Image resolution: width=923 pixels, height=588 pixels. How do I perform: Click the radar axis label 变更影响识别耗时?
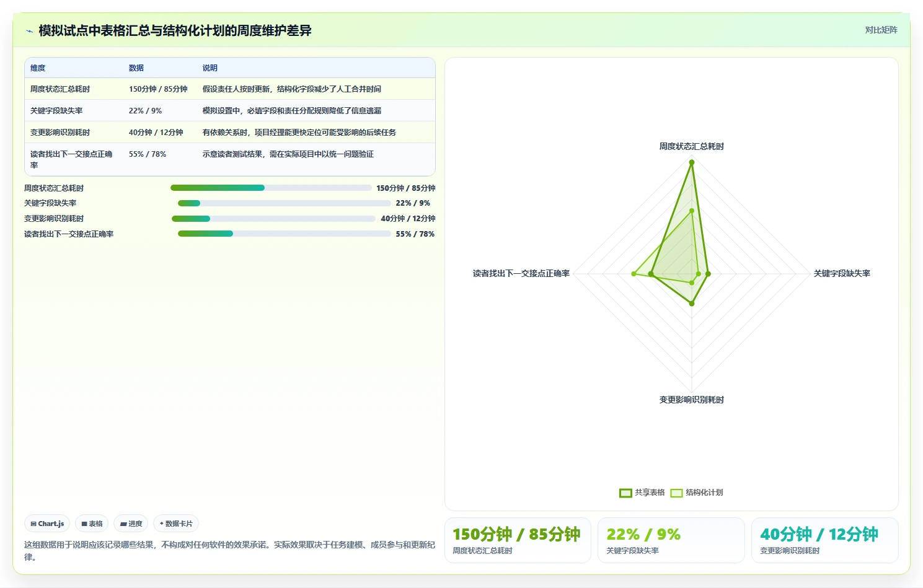(692, 400)
